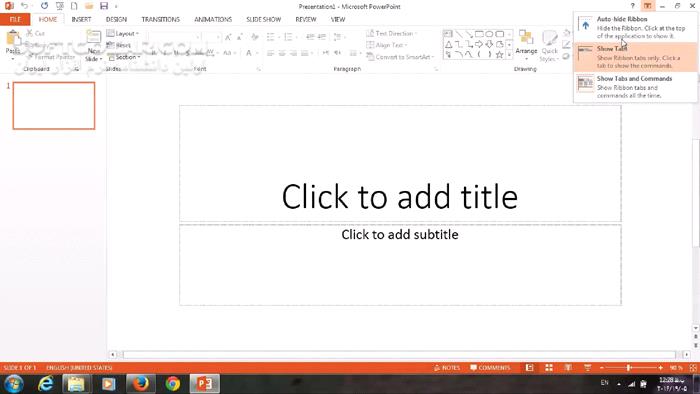Click the Increase Font Size icon

(228, 37)
